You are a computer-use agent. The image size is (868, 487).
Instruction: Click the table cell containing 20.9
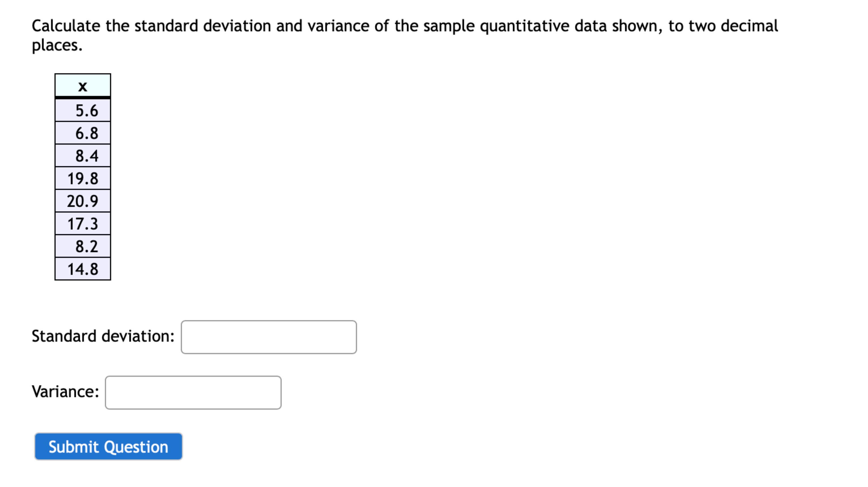click(83, 201)
